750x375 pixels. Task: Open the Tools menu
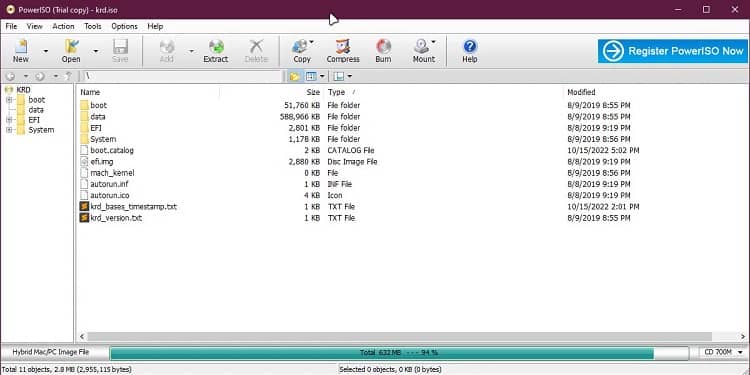click(93, 26)
